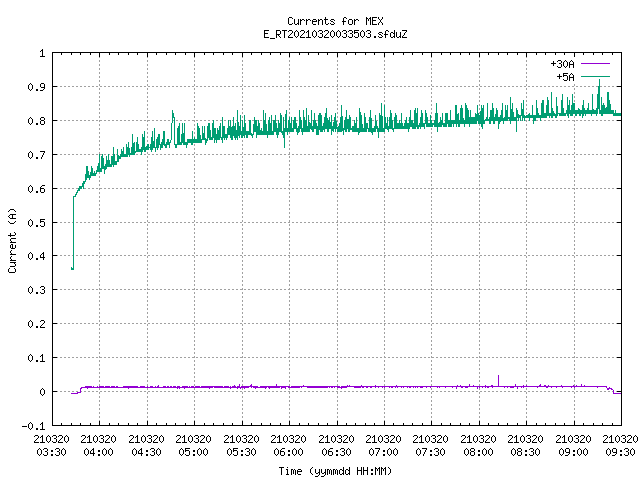Click the y-axis tick label "0.6"

pyautogui.click(x=36, y=189)
